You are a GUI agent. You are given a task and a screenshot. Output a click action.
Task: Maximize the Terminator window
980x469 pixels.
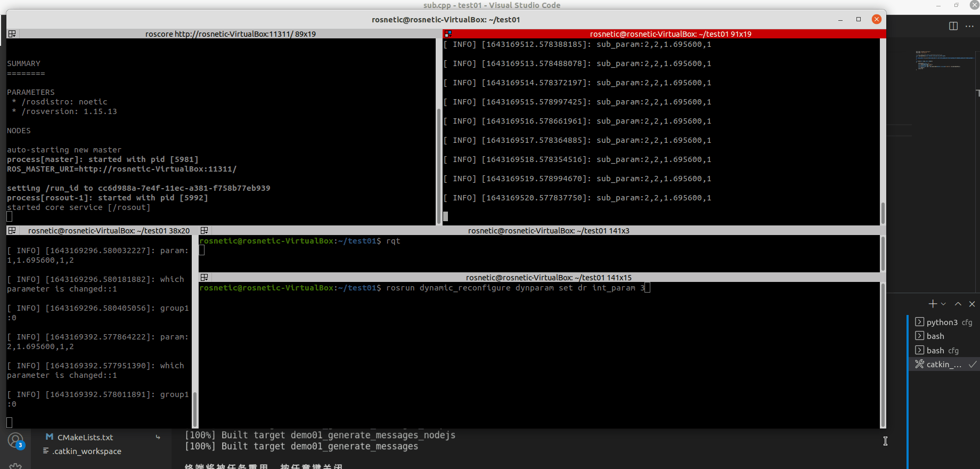[x=859, y=20]
